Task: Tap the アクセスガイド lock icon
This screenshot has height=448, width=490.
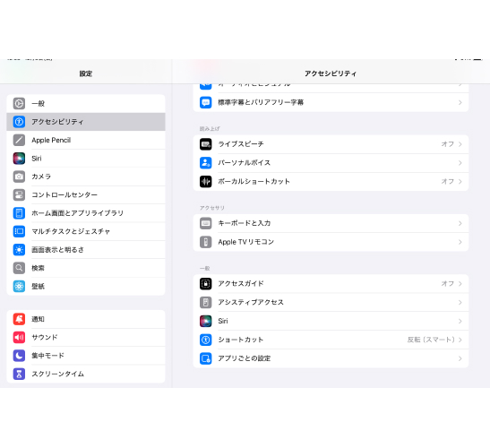Action: (x=206, y=283)
